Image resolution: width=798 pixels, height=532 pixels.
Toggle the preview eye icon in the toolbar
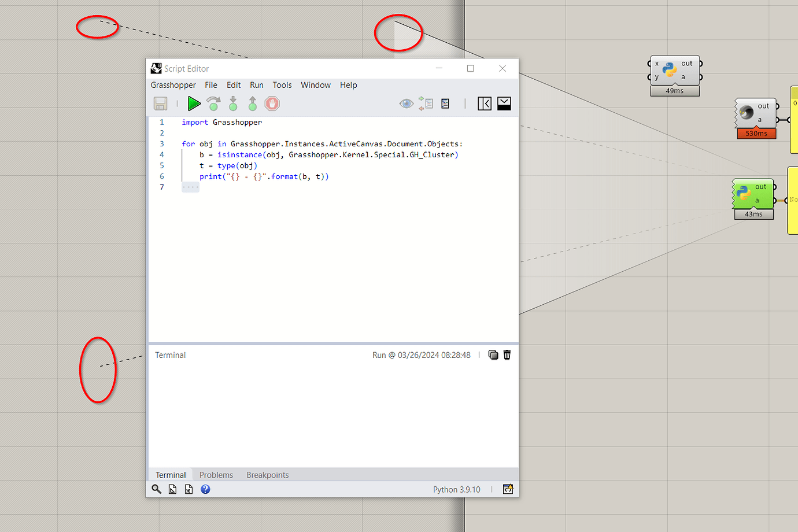(x=407, y=104)
